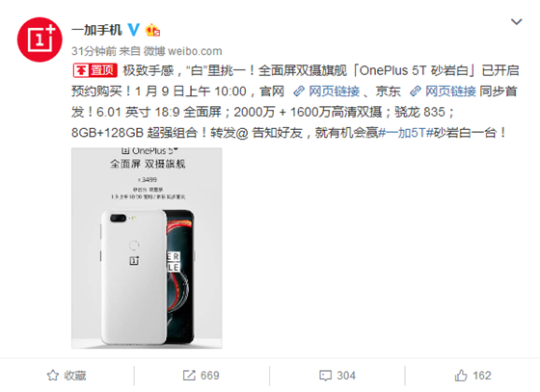Expand the post options chevron
Image resolution: width=540 pixels, height=392 pixels.
(x=516, y=22)
